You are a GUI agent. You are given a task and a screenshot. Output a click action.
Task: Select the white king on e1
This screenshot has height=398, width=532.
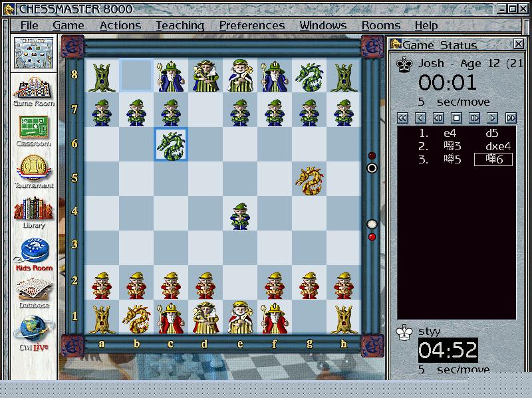pyautogui.click(x=240, y=318)
